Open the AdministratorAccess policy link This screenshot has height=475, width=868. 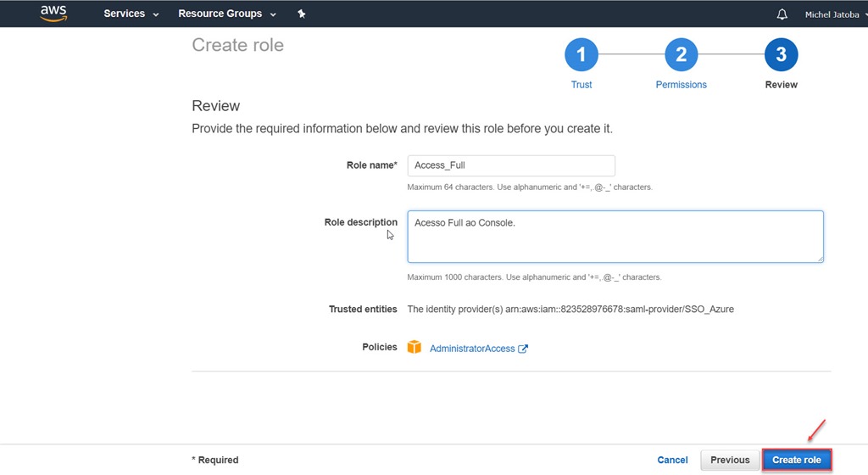(x=472, y=349)
